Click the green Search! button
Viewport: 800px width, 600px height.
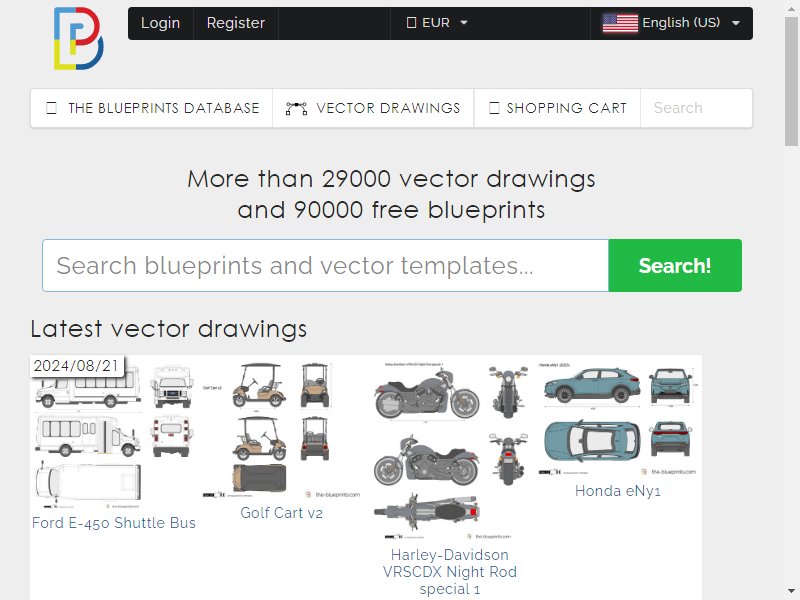675,265
